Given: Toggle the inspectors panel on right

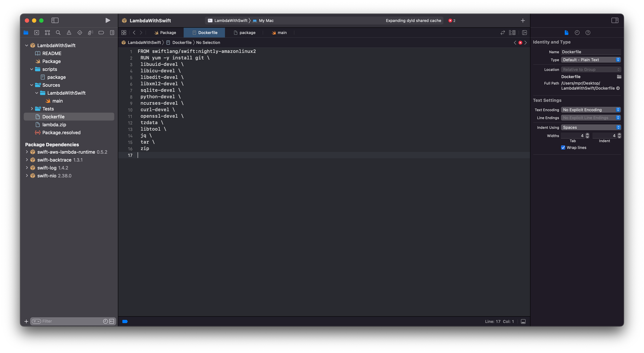Looking at the screenshot, I should 615,20.
